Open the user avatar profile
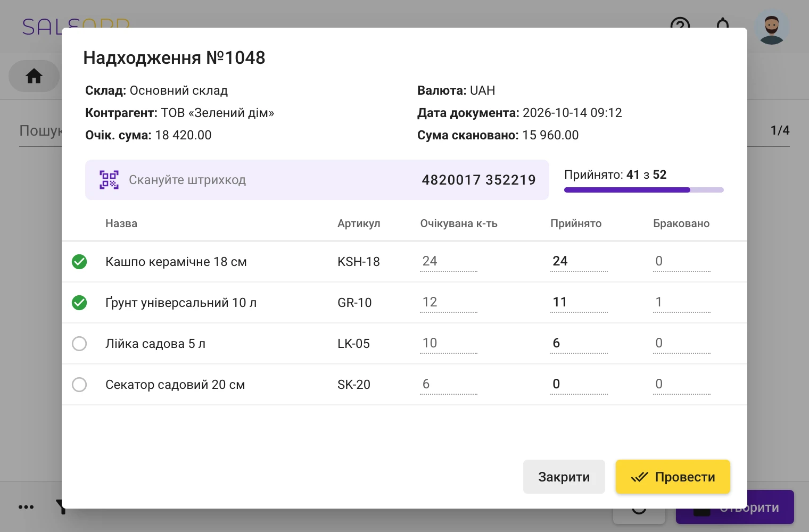The image size is (809, 532). pos(772,27)
